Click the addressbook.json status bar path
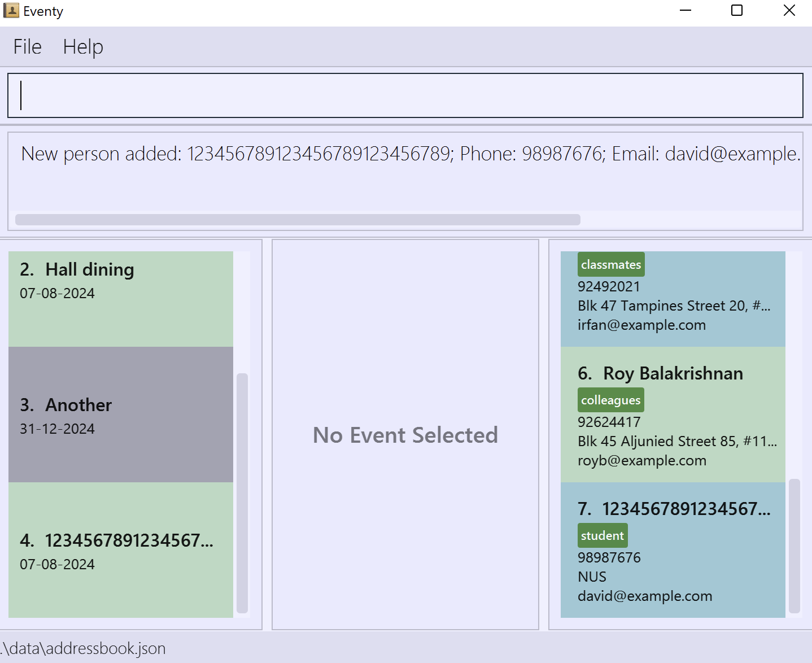 pyautogui.click(x=83, y=648)
